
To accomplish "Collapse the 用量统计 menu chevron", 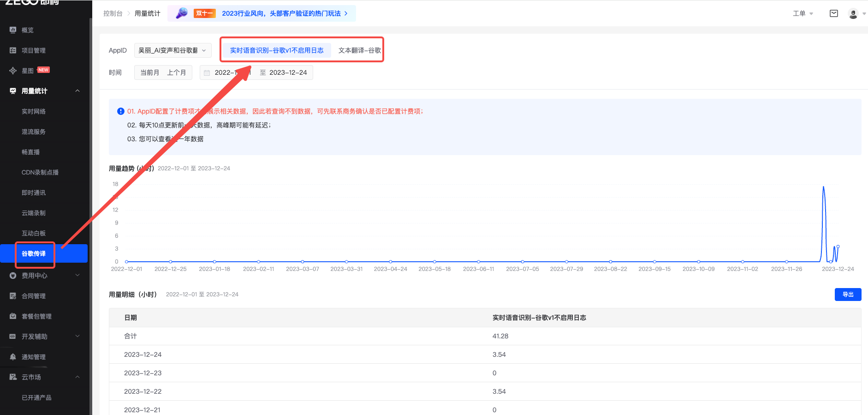I will tap(77, 91).
